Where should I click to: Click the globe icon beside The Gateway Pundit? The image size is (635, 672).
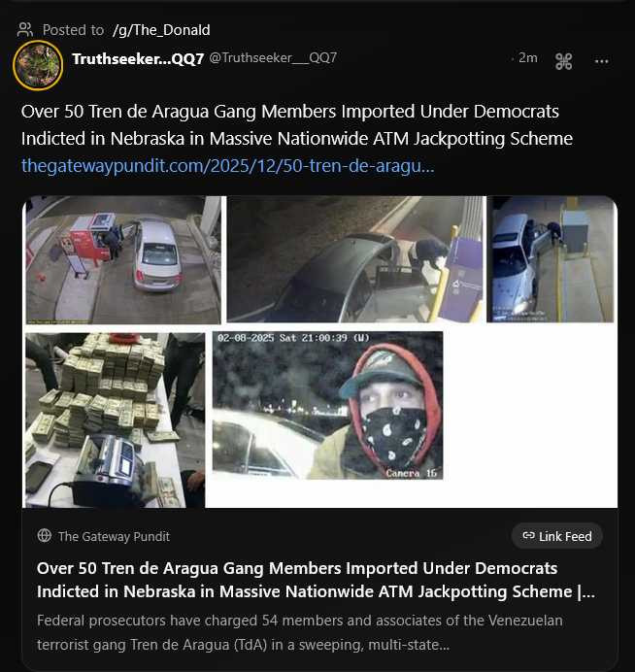coord(45,536)
